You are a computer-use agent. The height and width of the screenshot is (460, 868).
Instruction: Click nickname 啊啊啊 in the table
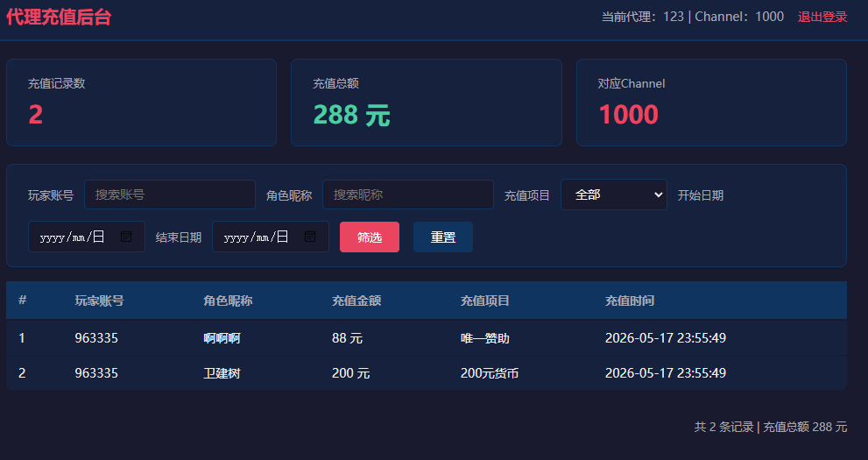coord(222,338)
